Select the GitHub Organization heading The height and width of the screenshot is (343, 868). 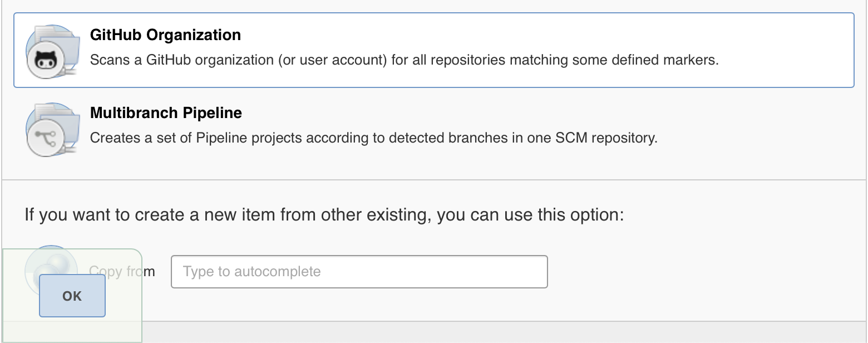point(165,35)
